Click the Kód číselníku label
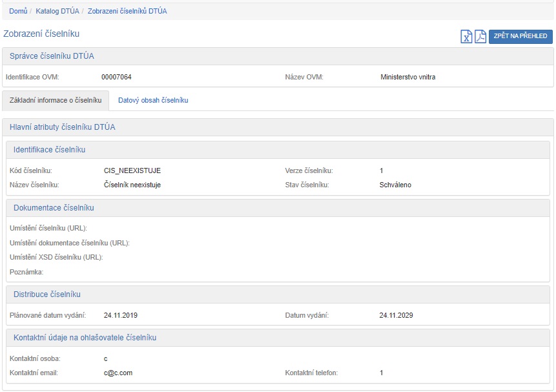The height and width of the screenshot is (392, 556). (31, 170)
